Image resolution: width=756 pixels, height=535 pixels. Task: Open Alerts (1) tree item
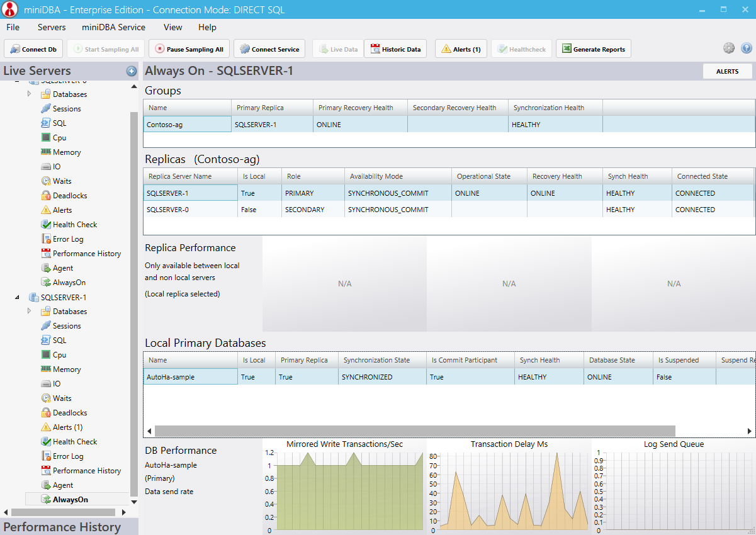(61, 427)
